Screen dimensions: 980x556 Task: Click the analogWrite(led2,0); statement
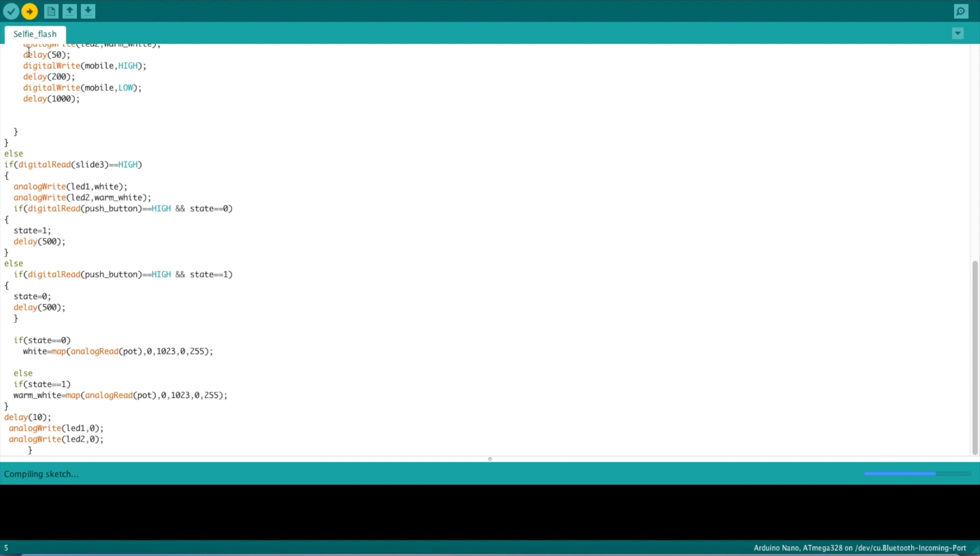tap(56, 439)
